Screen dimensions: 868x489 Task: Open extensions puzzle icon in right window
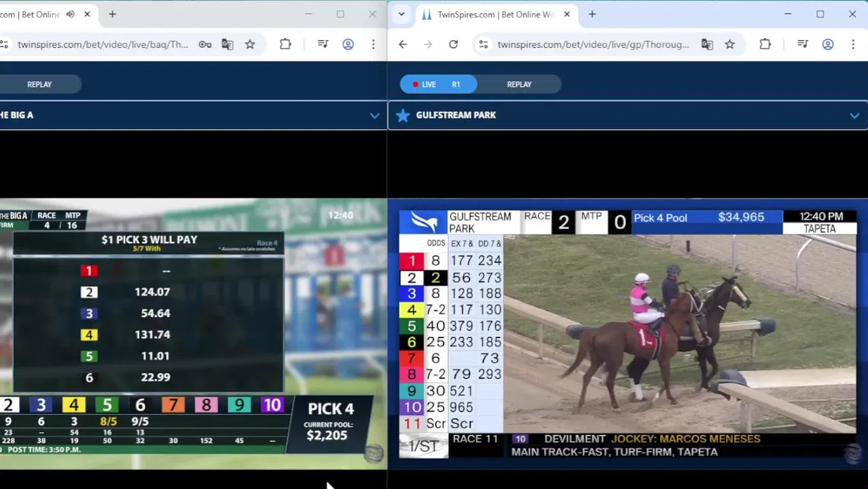pyautogui.click(x=765, y=44)
